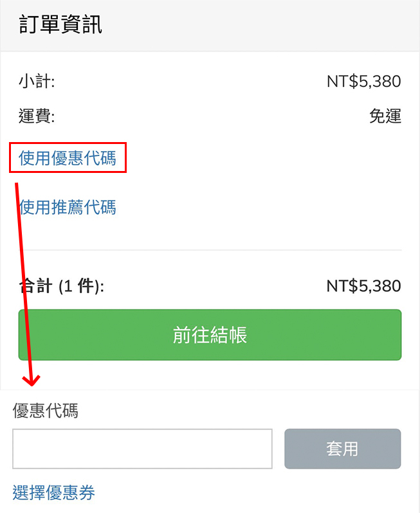Click the bold 合計 word
Screen dimensions: 420x513
click(37, 286)
